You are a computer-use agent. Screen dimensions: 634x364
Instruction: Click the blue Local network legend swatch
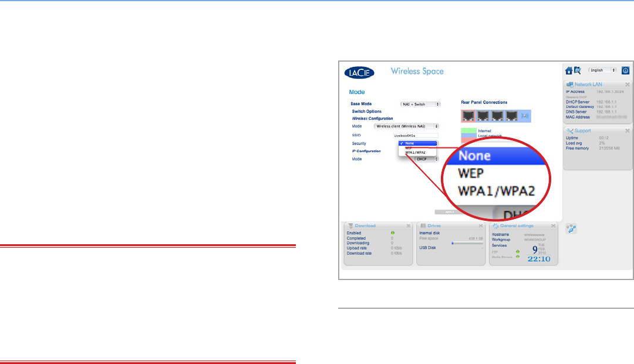point(468,136)
